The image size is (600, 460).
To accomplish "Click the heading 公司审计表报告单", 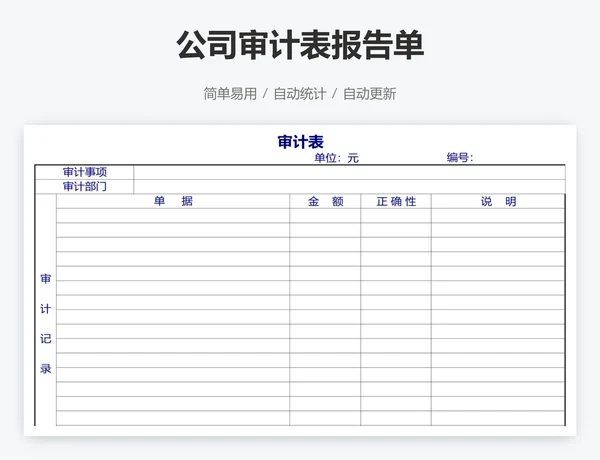I will [x=300, y=45].
